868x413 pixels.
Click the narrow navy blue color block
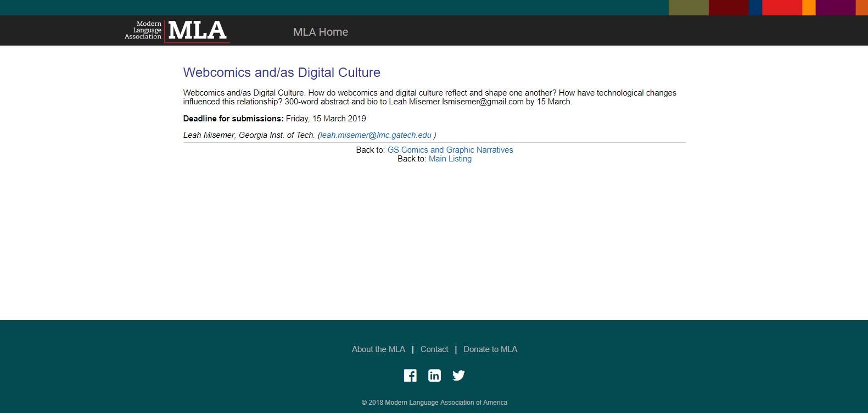click(755, 7)
